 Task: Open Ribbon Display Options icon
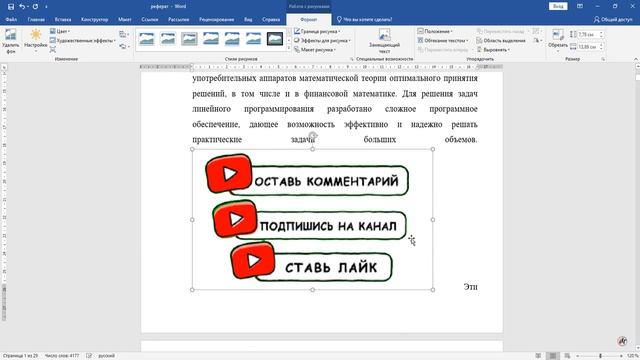point(580,7)
